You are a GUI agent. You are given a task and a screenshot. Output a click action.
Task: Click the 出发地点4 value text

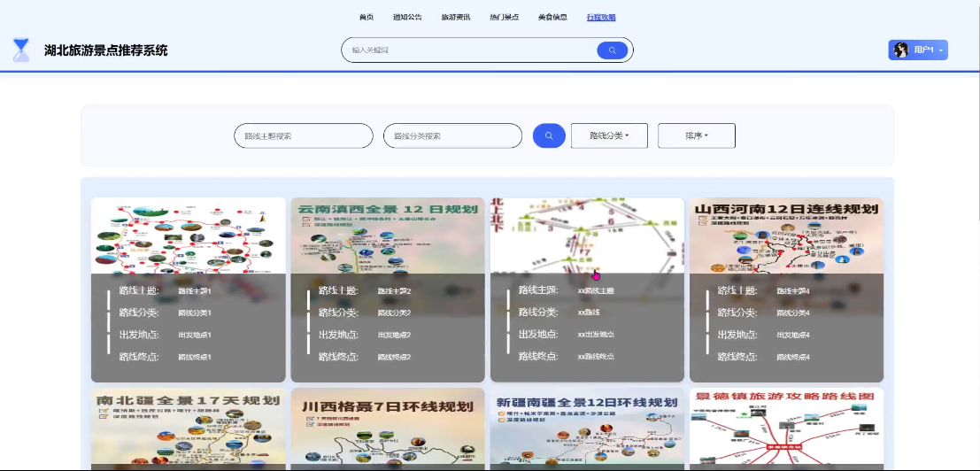point(793,335)
